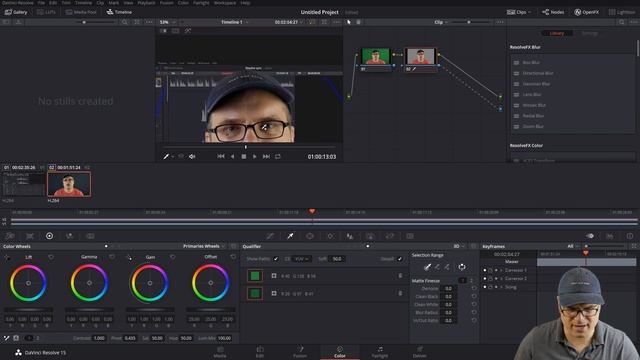
Task: Mute the viewer audio speaker icon
Action: (192, 157)
